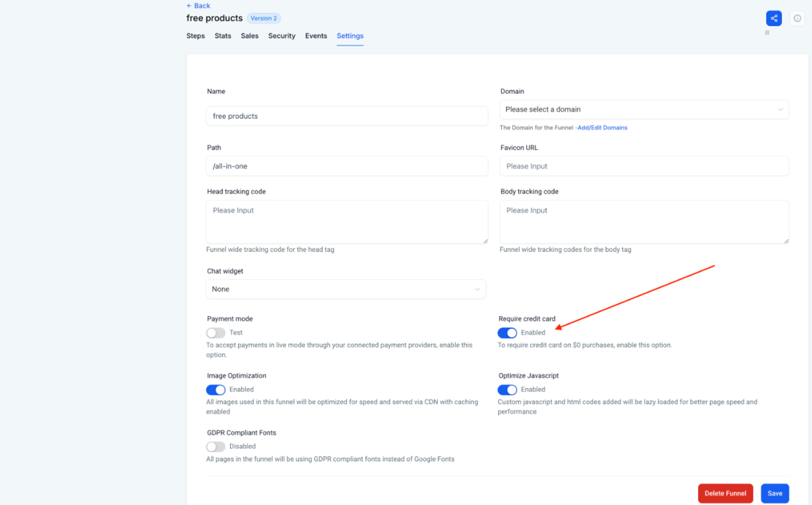View the Events tab

(316, 36)
